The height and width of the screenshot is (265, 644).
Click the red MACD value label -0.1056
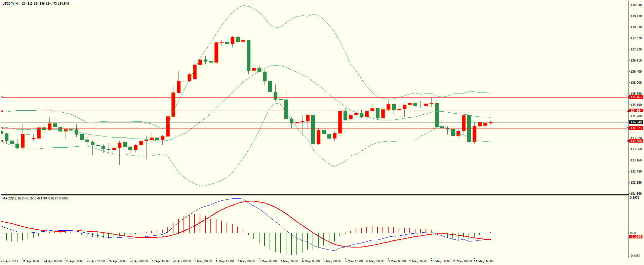coord(636,237)
